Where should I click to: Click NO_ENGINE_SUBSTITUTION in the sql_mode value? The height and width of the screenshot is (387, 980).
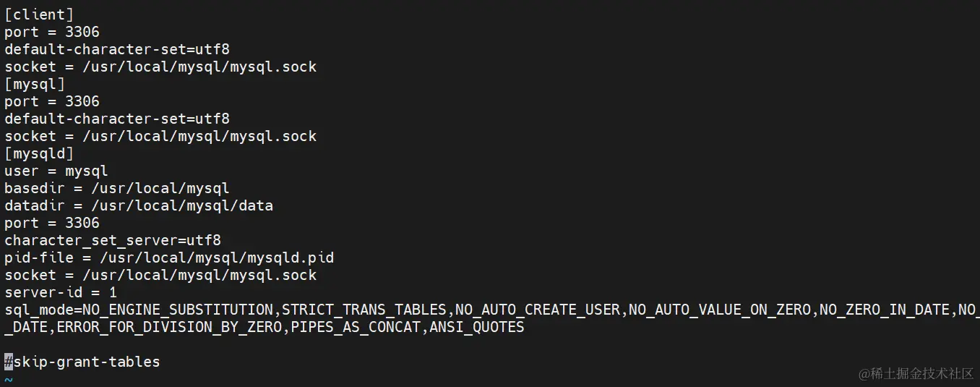pyautogui.click(x=178, y=310)
